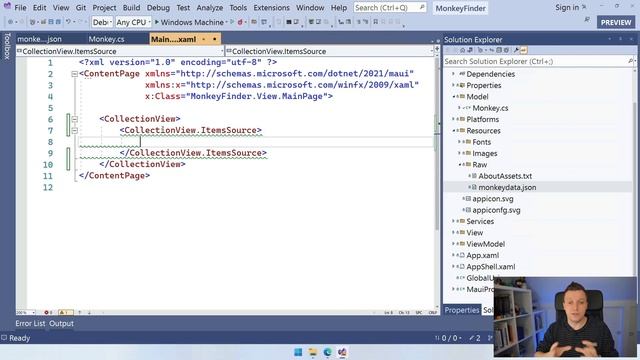This screenshot has width=640, height=360.
Task: Open File Explorer from the taskbar
Action: [313, 352]
